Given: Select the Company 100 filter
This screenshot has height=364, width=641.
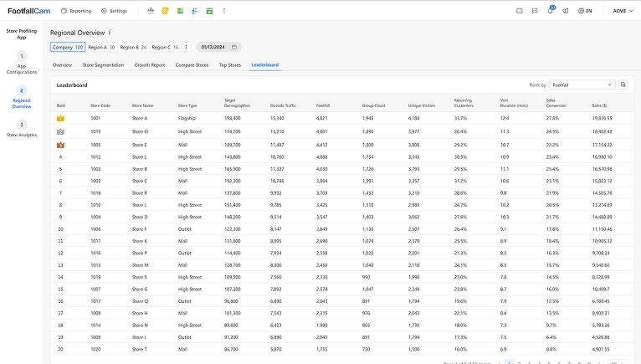Looking at the screenshot, I should (68, 47).
